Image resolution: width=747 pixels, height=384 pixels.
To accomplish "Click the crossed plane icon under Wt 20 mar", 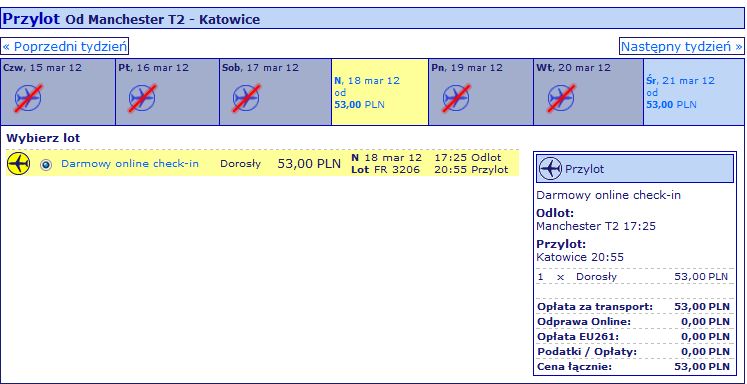I will tap(561, 98).
